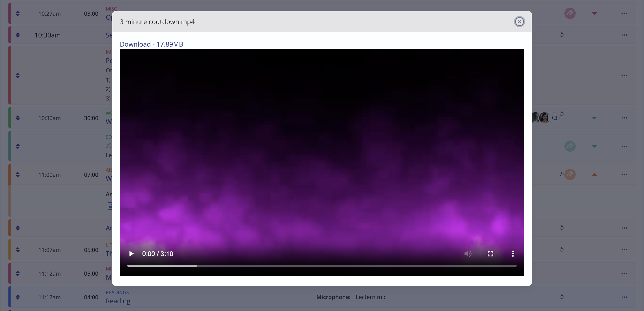This screenshot has width=644, height=311.
Task: Download the 17.89MB video file
Action: (151, 44)
